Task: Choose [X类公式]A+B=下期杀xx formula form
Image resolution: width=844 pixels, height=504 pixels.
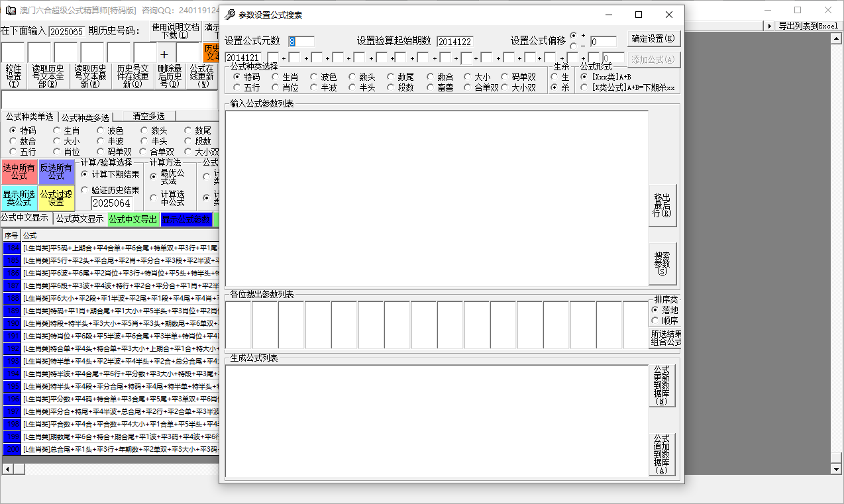Action: tap(584, 87)
